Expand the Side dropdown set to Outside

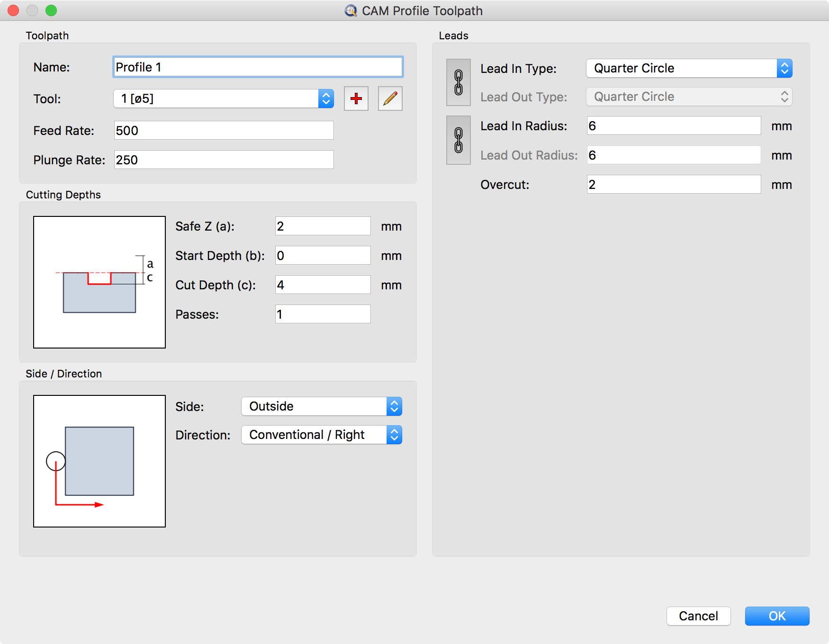pos(321,406)
